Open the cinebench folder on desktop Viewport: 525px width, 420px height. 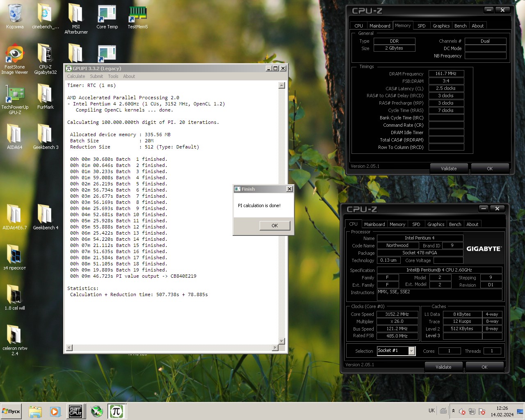pyautogui.click(x=45, y=16)
